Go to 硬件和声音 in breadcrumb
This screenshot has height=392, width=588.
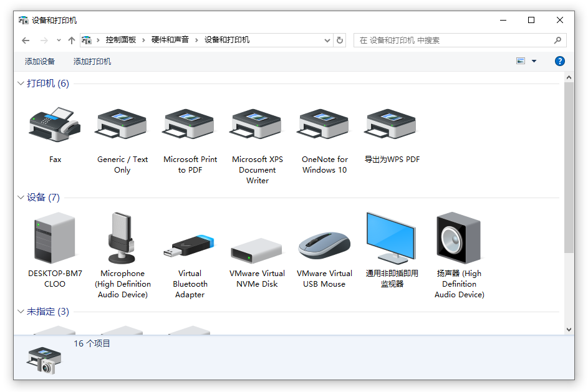click(170, 40)
